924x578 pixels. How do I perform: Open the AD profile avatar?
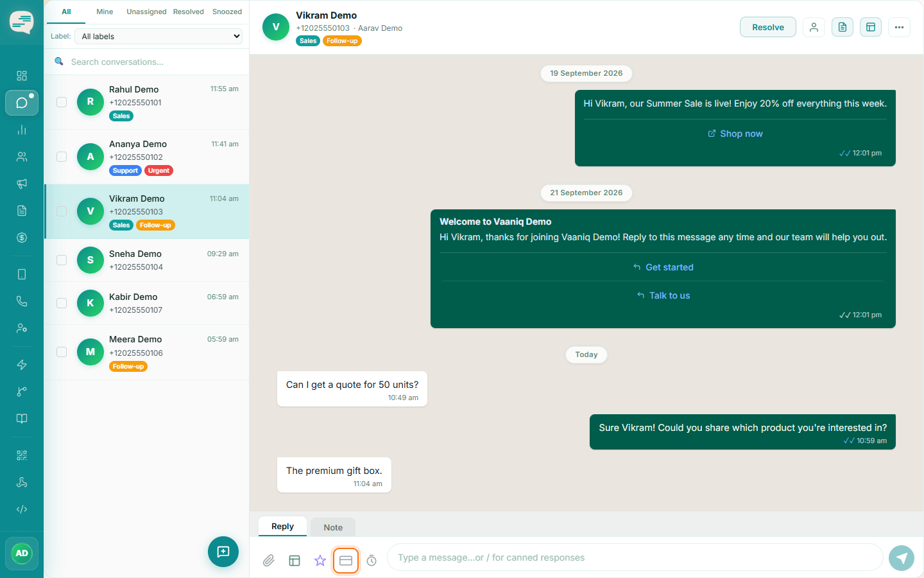pos(22,554)
